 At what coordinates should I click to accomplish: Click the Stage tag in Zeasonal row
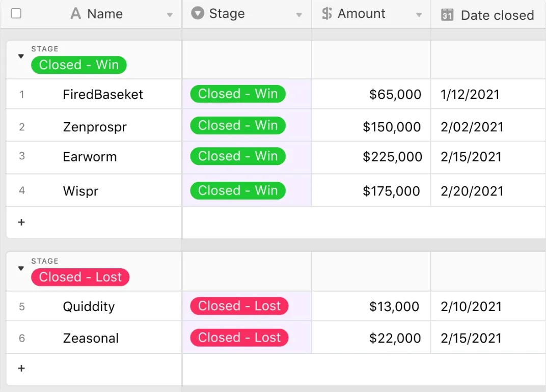239,338
